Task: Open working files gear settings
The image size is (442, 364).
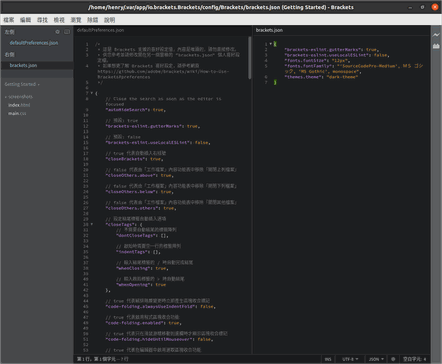Action: [x=57, y=32]
